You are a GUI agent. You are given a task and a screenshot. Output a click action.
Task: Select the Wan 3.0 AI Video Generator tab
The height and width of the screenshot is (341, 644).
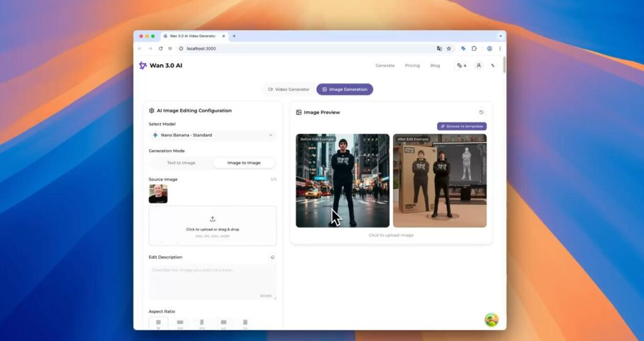click(x=194, y=36)
